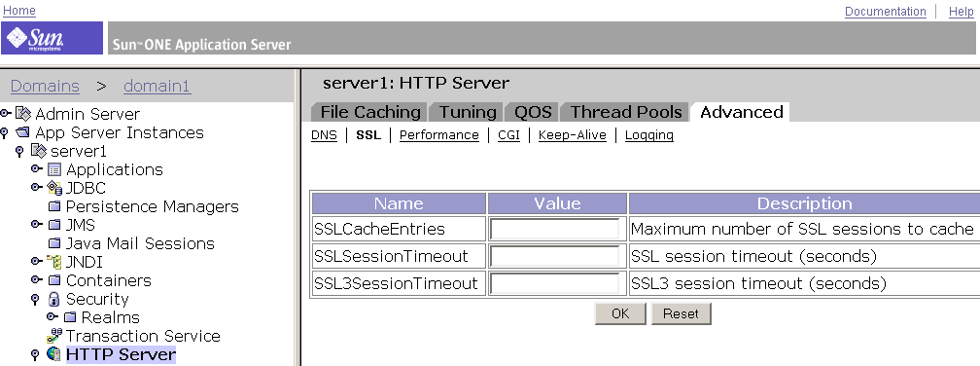Open the DNS sub-tab link
This screenshot has width=980, height=366.
[324, 135]
